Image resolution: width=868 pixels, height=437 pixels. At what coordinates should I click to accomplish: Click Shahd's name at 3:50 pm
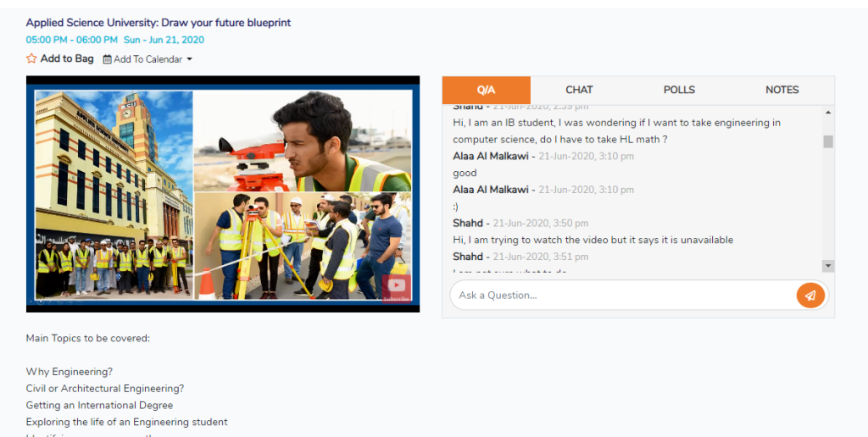(468, 223)
